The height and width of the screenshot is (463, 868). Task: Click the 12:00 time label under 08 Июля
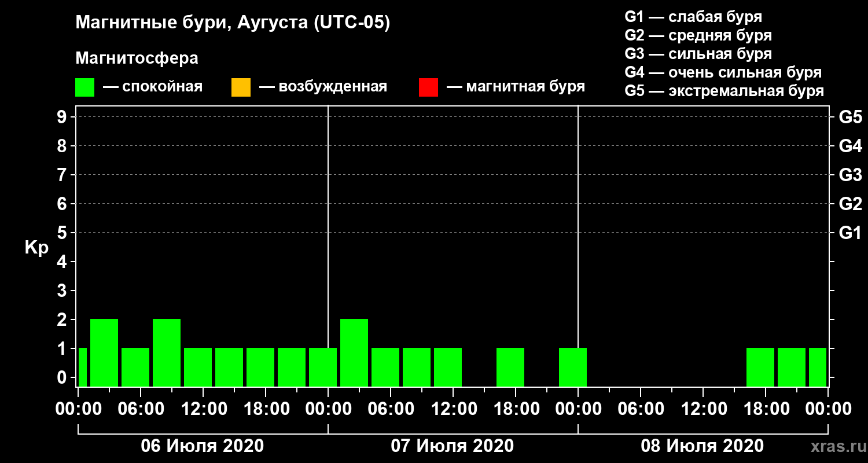(703, 409)
